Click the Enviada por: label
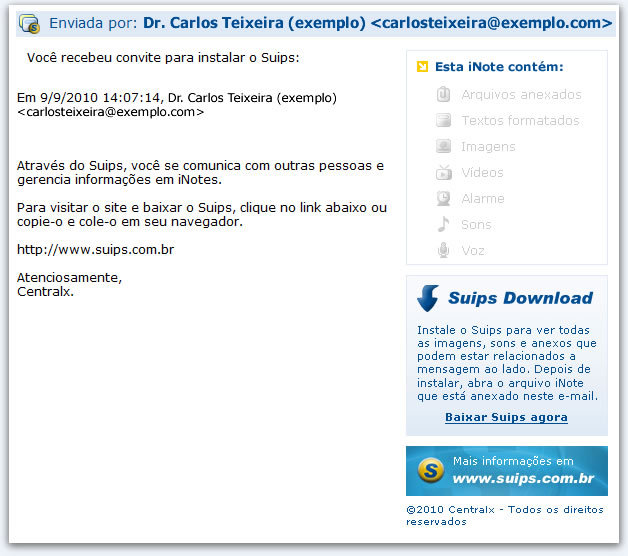Screen dimensions: 628x556 (93, 23)
